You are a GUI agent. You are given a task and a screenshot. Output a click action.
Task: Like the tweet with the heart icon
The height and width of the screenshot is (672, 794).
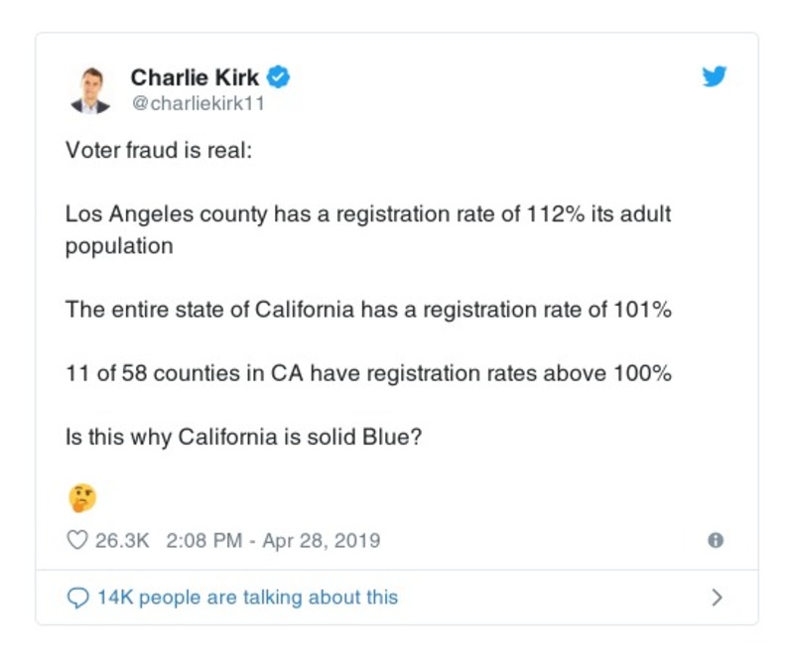point(76,541)
